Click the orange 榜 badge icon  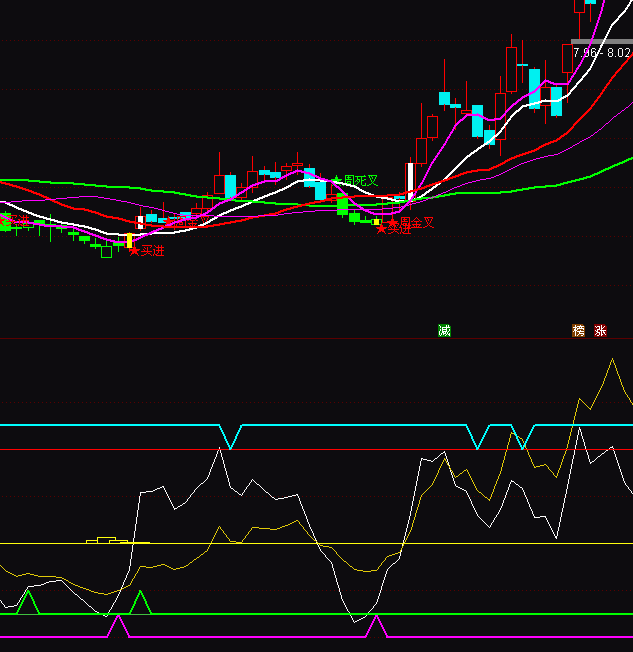(578, 330)
